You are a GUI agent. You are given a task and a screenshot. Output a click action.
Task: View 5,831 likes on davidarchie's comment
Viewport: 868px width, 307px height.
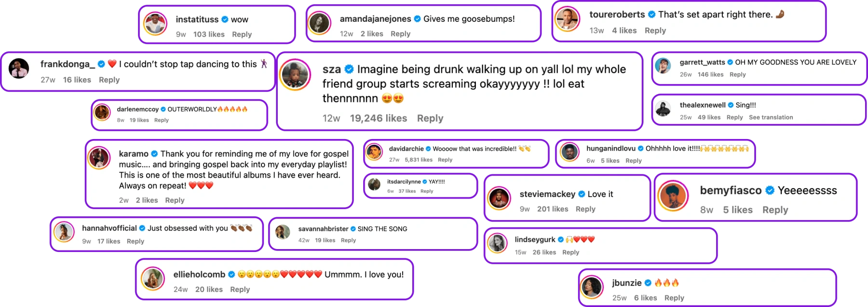pyautogui.click(x=419, y=160)
